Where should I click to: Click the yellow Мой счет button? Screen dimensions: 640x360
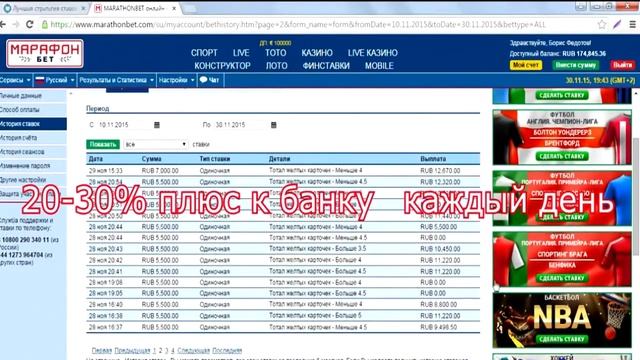526,65
